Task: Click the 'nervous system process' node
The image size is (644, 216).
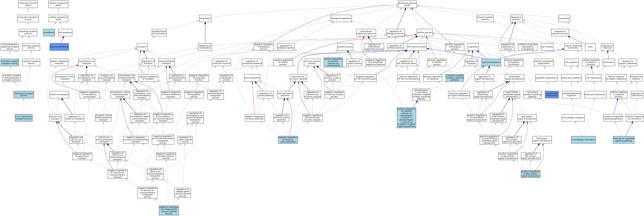Action: tap(312, 62)
